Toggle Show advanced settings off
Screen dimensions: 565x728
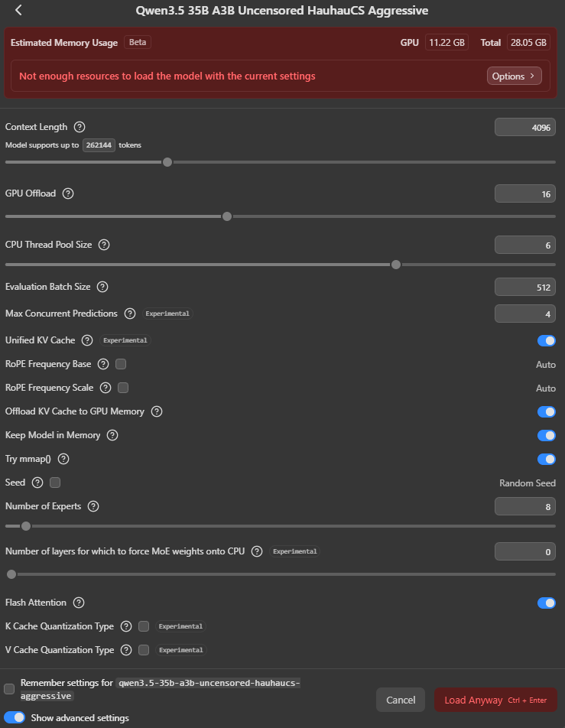[15, 718]
